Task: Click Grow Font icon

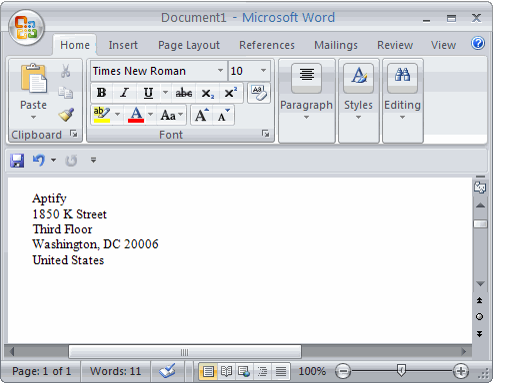Action: coord(202,115)
